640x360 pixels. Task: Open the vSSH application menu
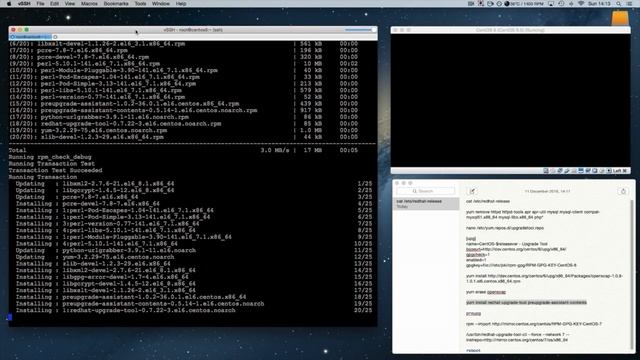click(24, 4)
